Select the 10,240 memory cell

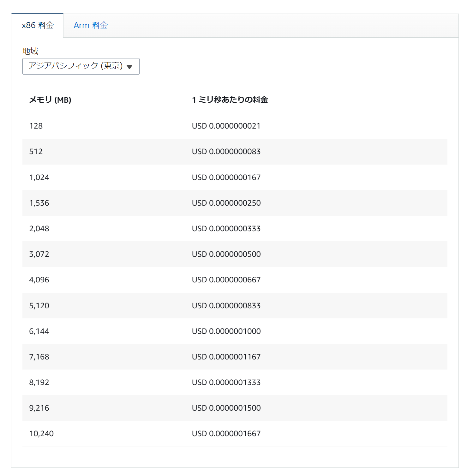tap(41, 433)
